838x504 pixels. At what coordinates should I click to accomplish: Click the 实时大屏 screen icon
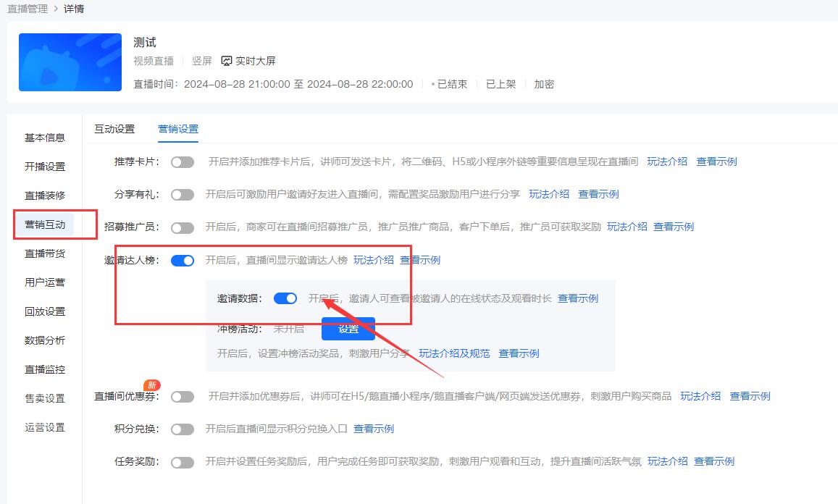(227, 59)
